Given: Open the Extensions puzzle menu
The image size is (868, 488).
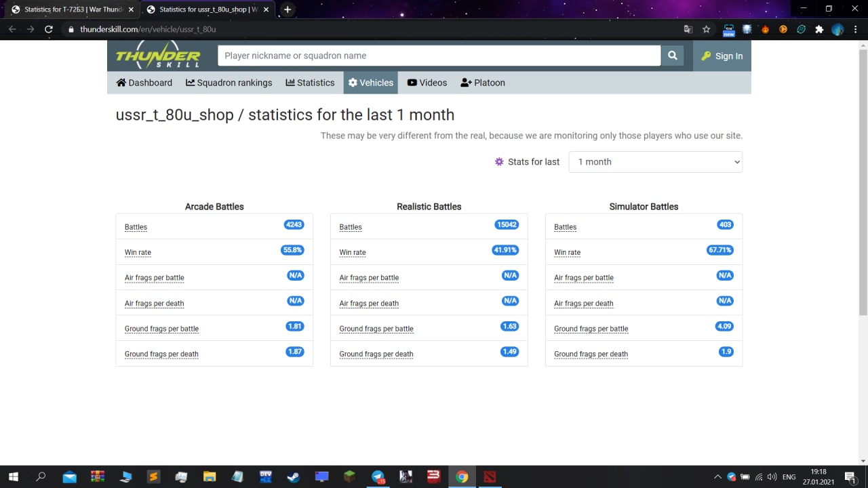Looking at the screenshot, I should [819, 29].
